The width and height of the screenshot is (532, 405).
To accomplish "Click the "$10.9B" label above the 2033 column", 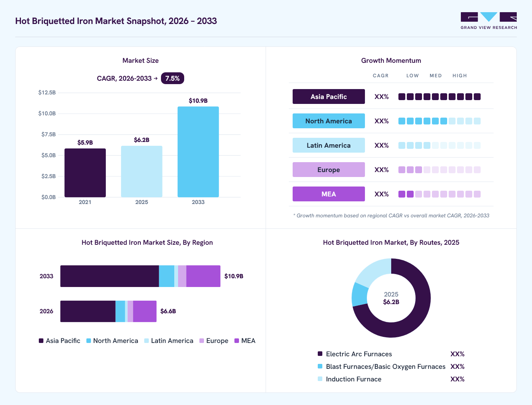I will (x=198, y=101).
